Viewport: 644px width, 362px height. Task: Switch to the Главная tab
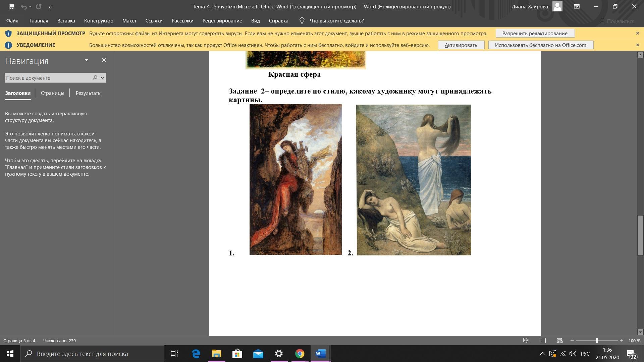pyautogui.click(x=39, y=21)
